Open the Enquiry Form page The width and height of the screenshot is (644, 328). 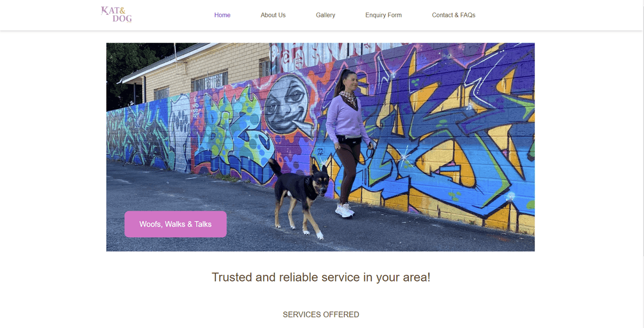click(x=383, y=15)
